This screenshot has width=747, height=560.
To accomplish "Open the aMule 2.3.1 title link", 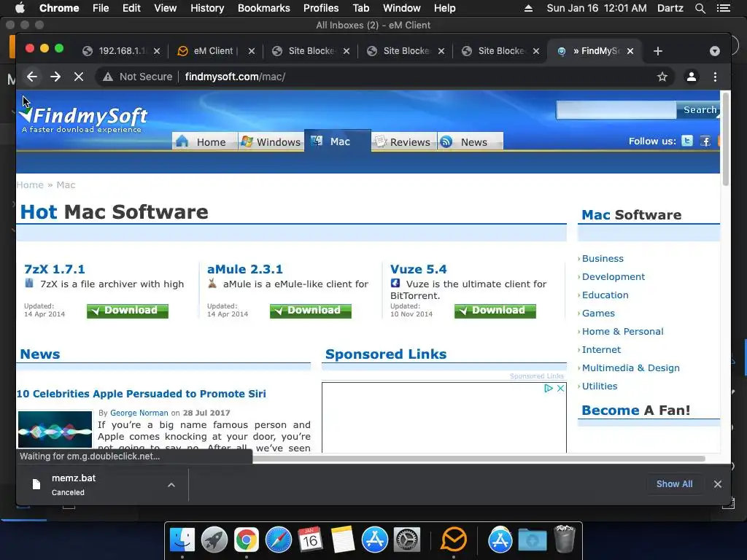I will (245, 269).
